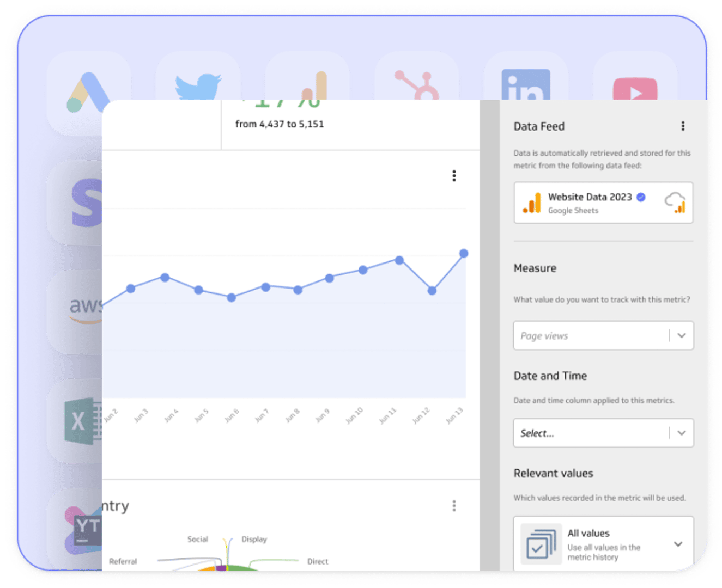Click the YouTube play logo icon
This screenshot has height=588, width=722.
coord(635,89)
